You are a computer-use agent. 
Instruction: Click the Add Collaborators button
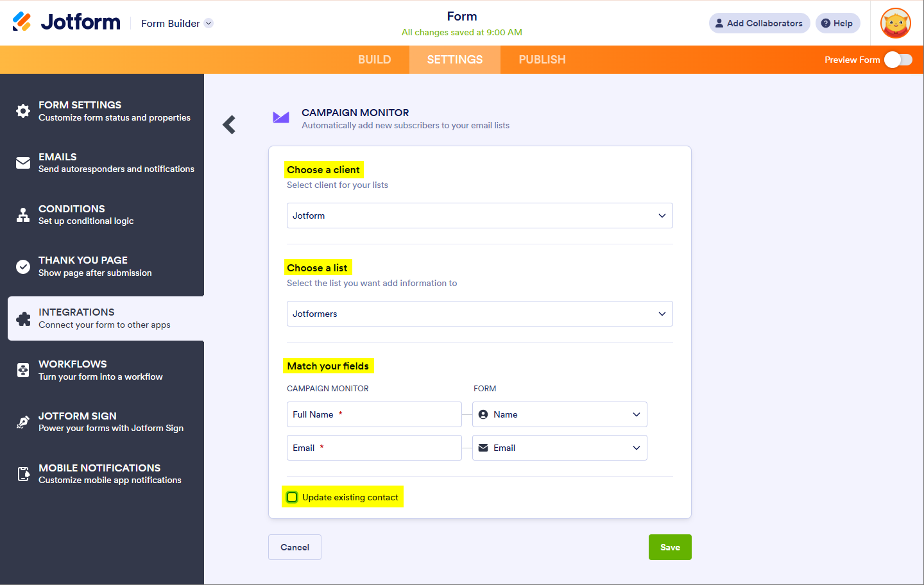pos(759,23)
